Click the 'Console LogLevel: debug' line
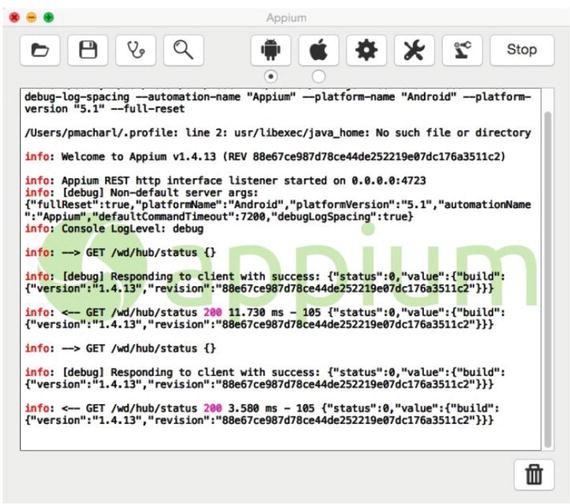The height and width of the screenshot is (504, 570). [114, 229]
